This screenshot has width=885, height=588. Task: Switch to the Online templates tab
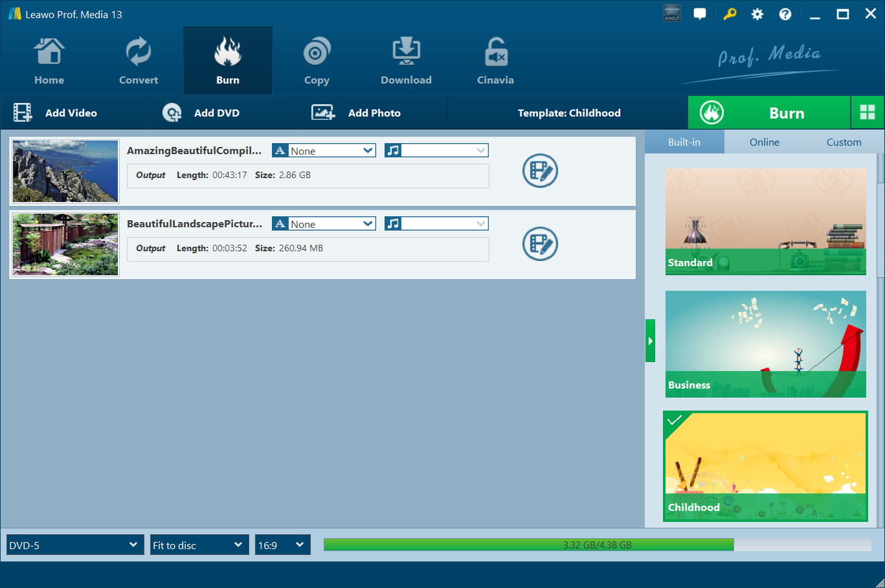pyautogui.click(x=764, y=142)
